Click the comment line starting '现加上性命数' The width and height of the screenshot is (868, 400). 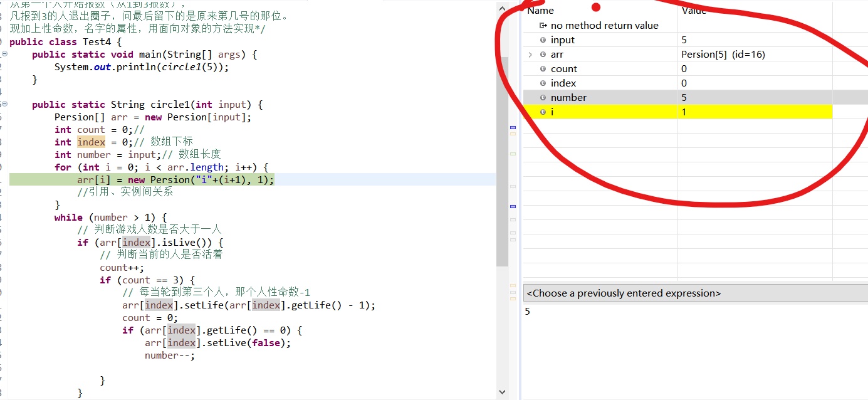(137, 29)
